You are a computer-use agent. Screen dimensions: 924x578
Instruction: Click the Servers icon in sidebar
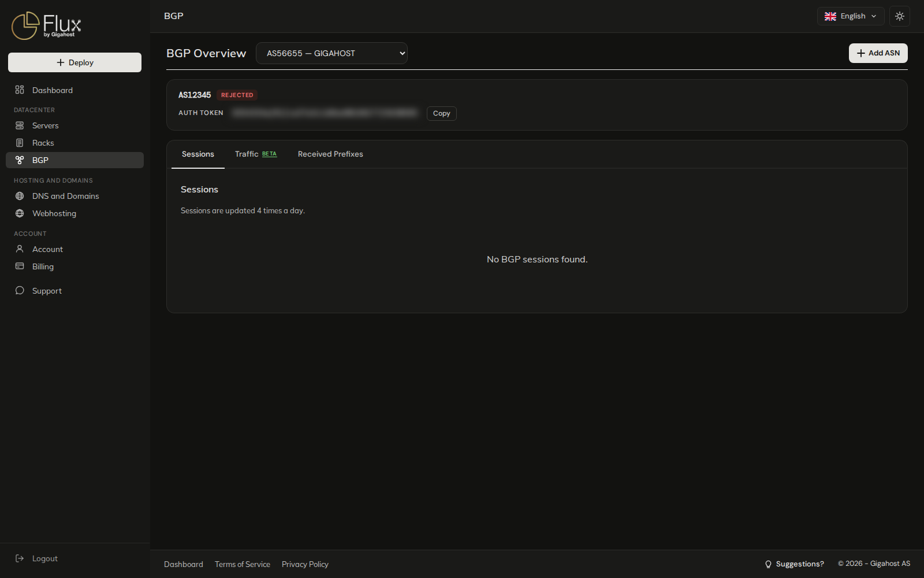[20, 125]
